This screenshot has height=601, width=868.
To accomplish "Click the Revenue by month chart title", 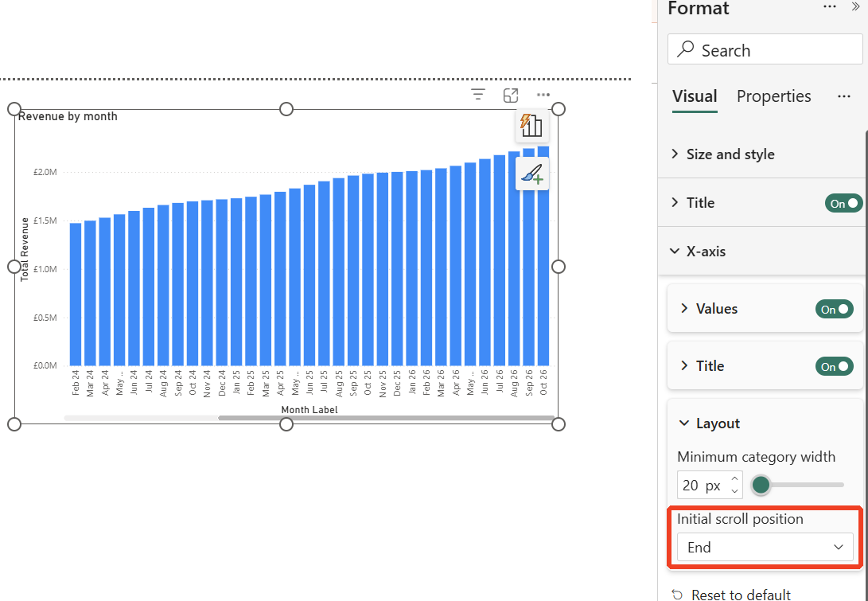I will (x=68, y=116).
